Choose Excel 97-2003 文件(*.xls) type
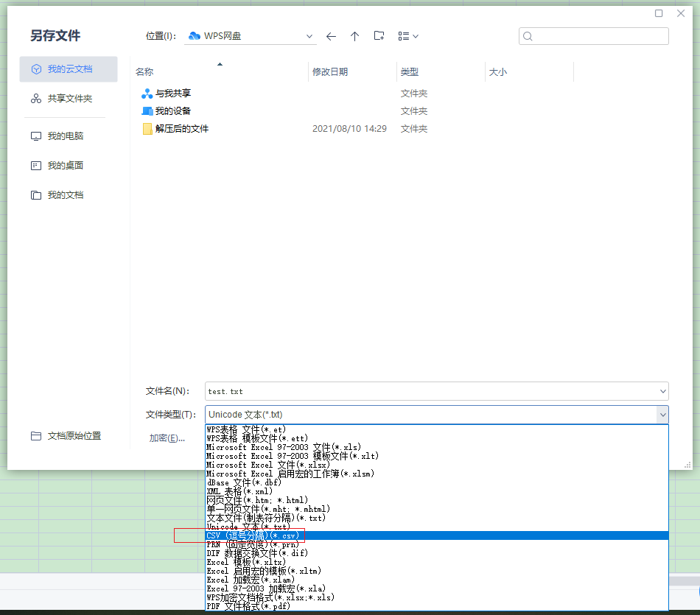700x615 pixels. (x=437, y=447)
